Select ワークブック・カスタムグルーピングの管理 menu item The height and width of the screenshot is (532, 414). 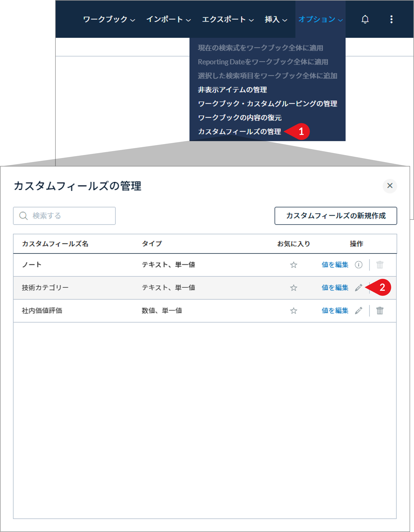(x=268, y=104)
